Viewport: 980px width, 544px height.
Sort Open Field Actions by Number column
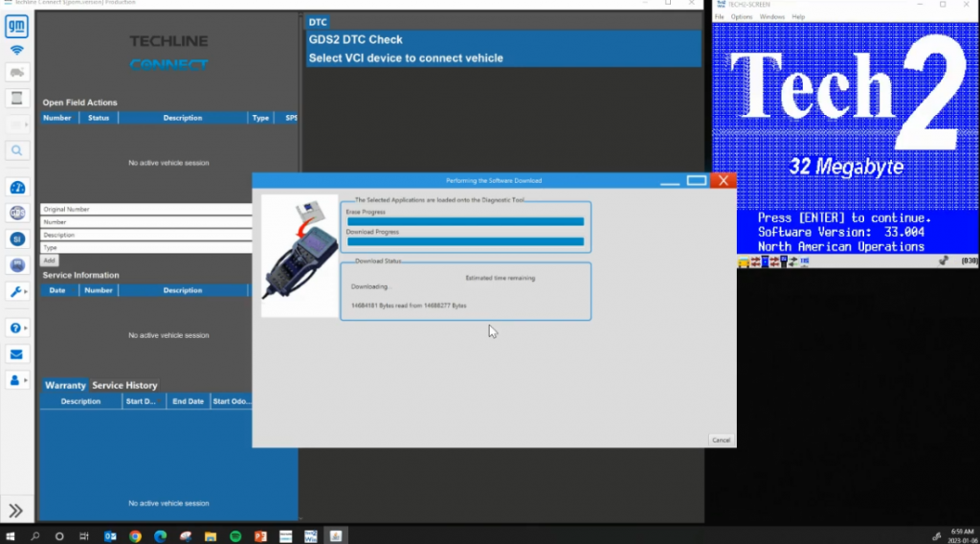[56, 118]
